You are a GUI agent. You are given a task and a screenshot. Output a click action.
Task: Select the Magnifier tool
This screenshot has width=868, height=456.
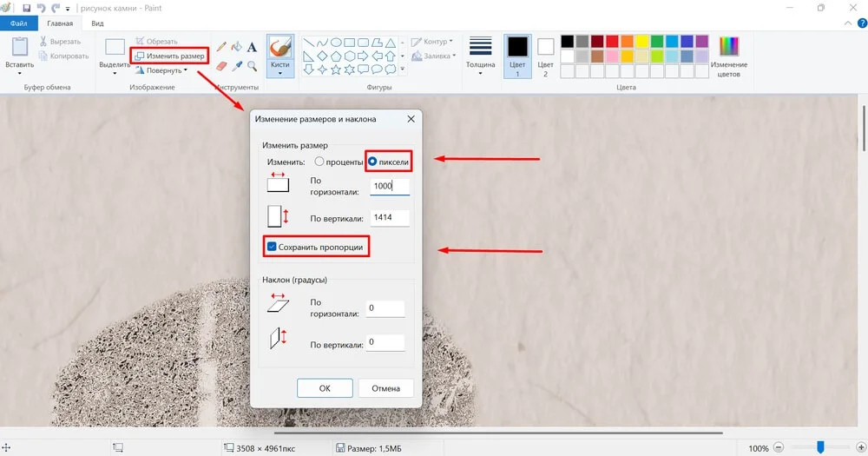(x=252, y=65)
